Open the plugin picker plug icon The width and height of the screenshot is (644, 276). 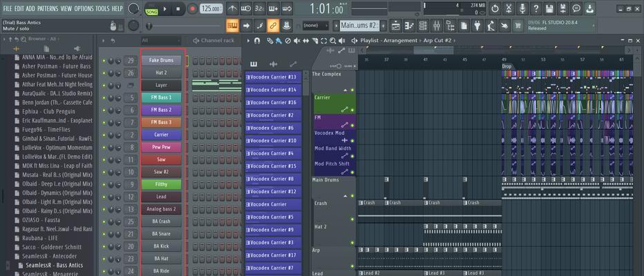pyautogui.click(x=477, y=26)
